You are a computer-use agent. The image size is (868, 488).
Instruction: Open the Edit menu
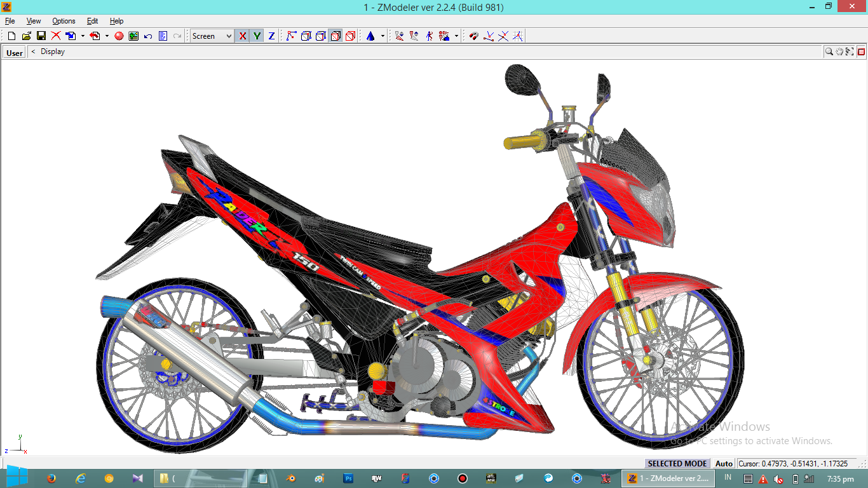(x=93, y=21)
